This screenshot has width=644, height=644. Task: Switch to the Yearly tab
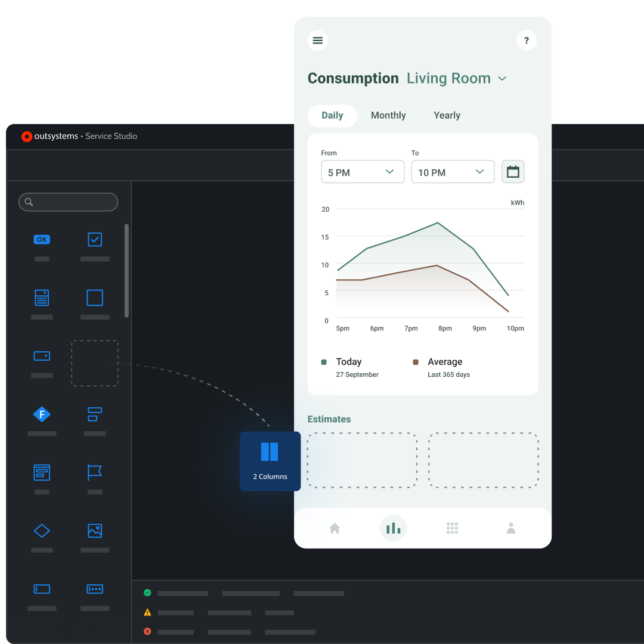click(x=447, y=115)
